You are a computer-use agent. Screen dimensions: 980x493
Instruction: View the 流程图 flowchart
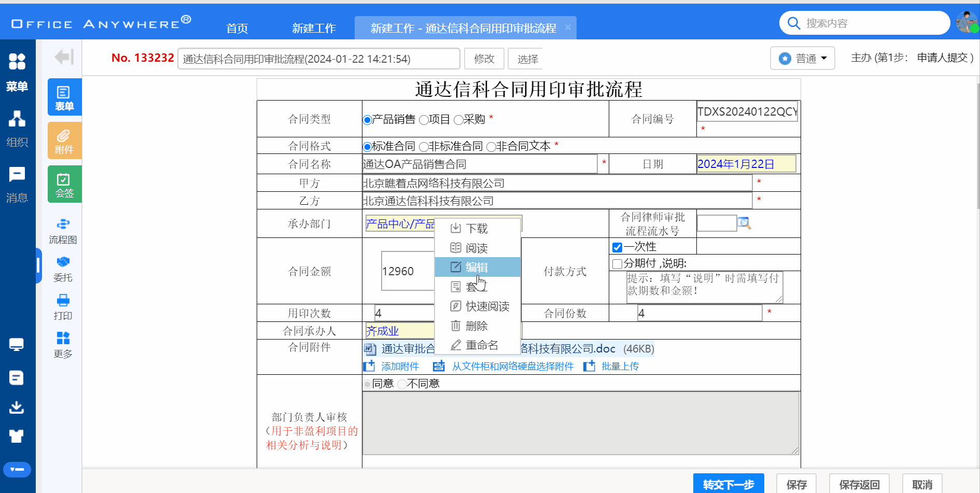coord(63,231)
